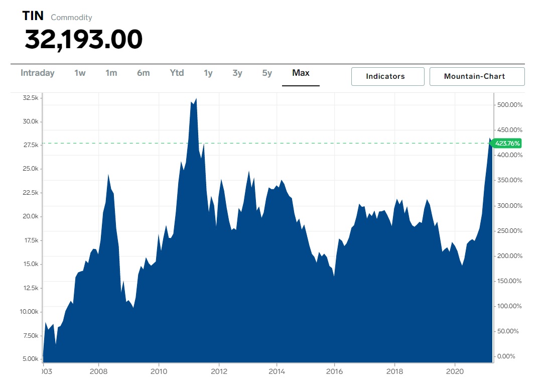Click the 25.0k left axis label
The width and height of the screenshot is (546, 392).
tap(31, 169)
